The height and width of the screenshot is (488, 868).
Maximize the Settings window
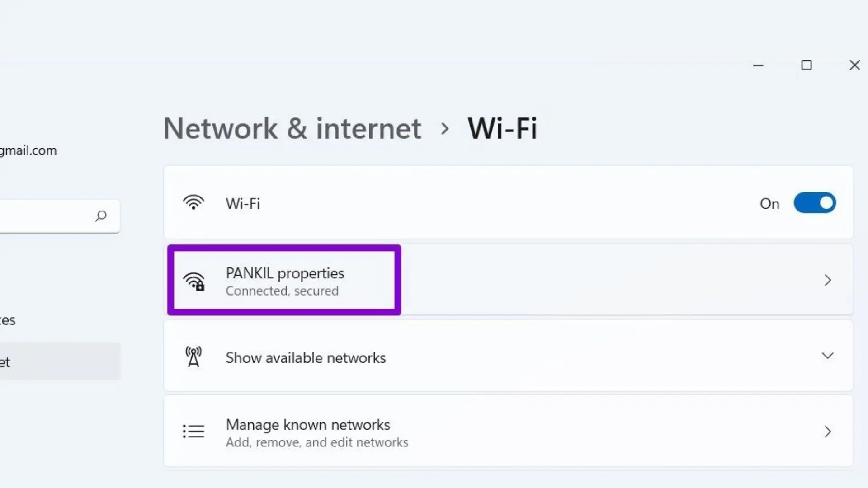(806, 66)
